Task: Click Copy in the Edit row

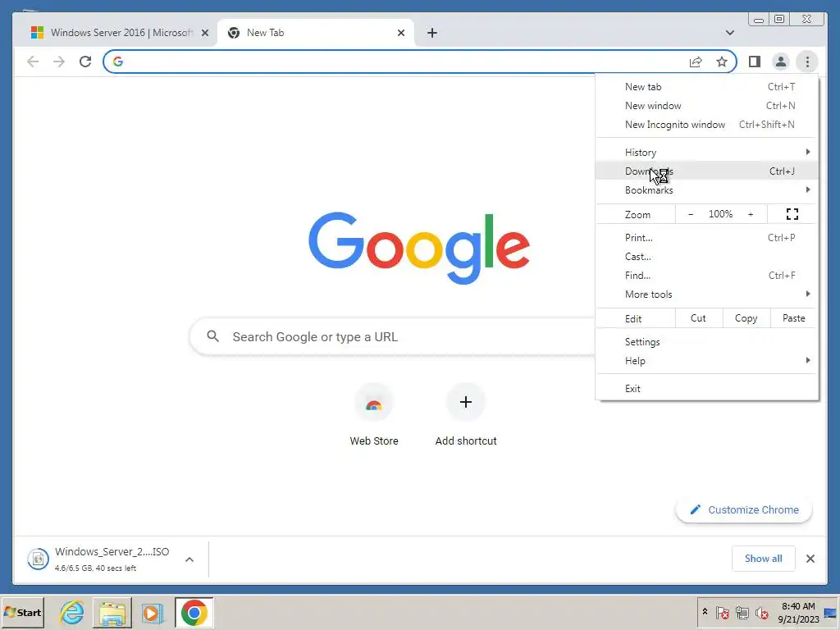Action: click(746, 318)
